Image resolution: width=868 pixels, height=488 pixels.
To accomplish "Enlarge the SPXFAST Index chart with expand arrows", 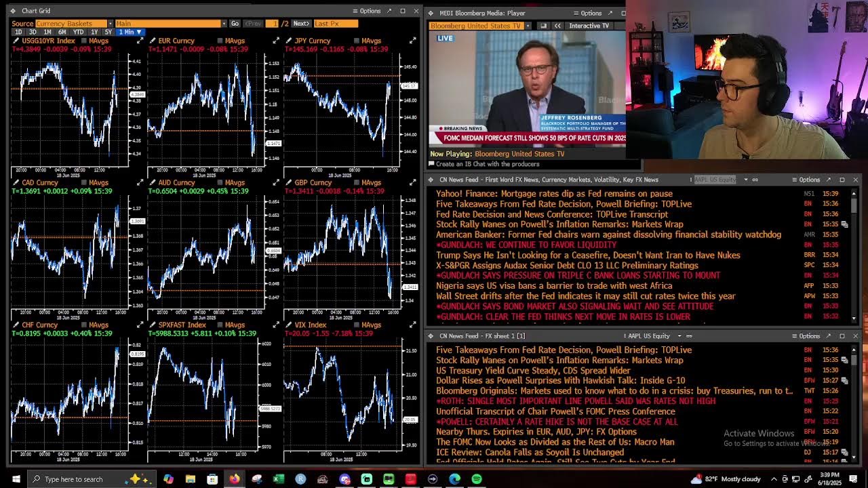I will (x=276, y=325).
